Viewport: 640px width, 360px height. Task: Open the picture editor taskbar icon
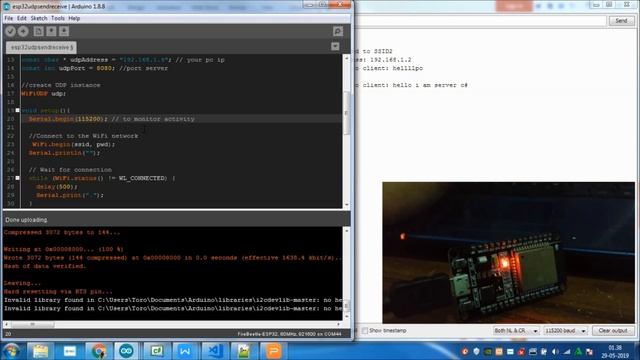click(x=243, y=351)
